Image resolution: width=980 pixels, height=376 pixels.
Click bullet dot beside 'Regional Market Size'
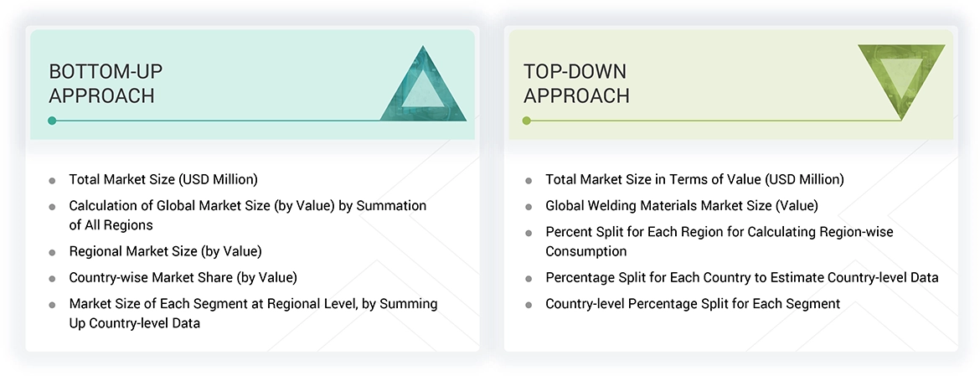[53, 252]
